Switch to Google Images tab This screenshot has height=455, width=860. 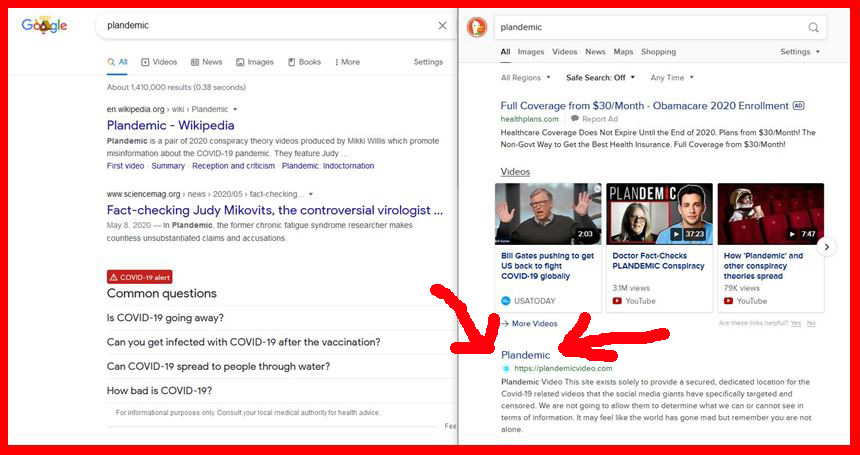tap(255, 62)
